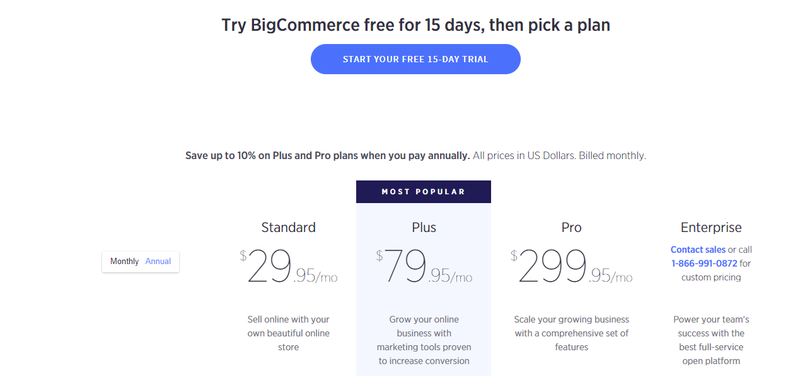Click the $29.95/mo Standard price
800x376 pixels.
coord(288,267)
